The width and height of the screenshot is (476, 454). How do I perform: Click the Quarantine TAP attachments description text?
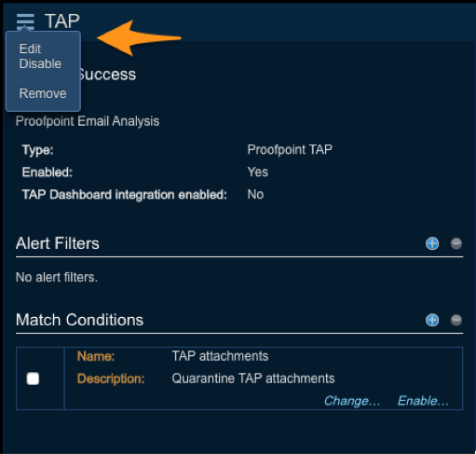click(253, 378)
